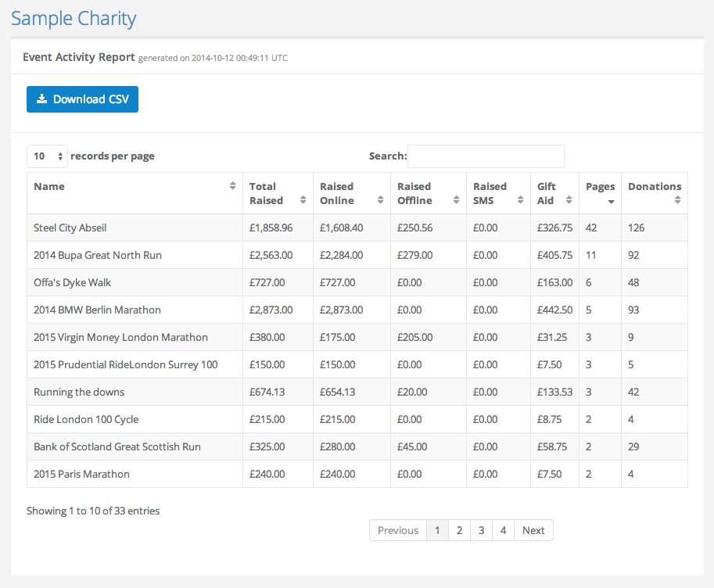Sort table by Name column arrows

233,186
